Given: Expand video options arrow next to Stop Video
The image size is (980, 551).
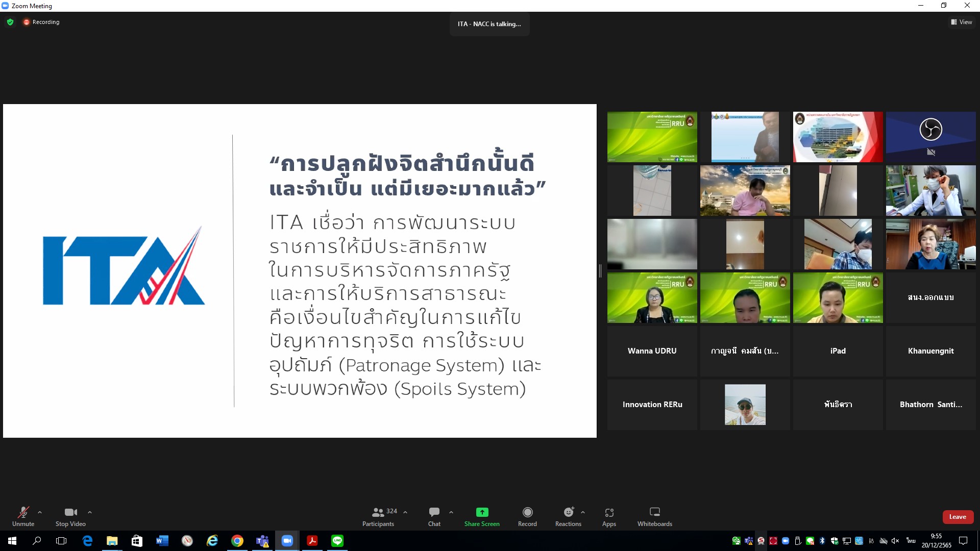Looking at the screenshot, I should point(90,512).
